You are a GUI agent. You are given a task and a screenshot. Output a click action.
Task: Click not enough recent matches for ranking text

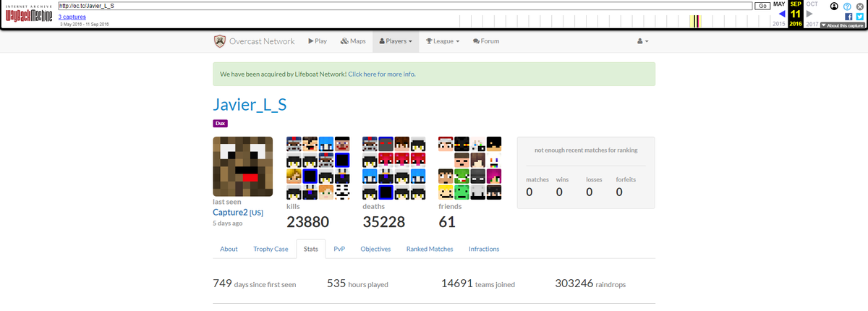coord(586,150)
